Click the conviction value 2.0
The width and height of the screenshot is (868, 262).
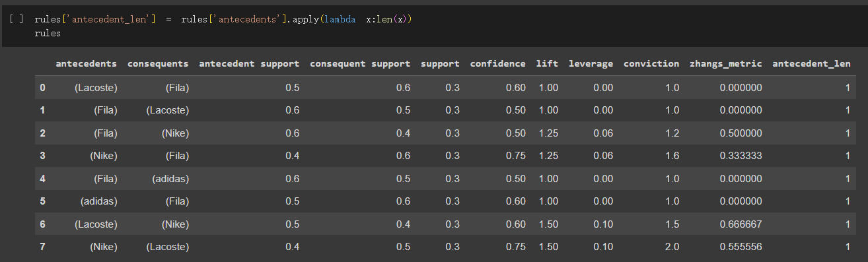coord(671,247)
